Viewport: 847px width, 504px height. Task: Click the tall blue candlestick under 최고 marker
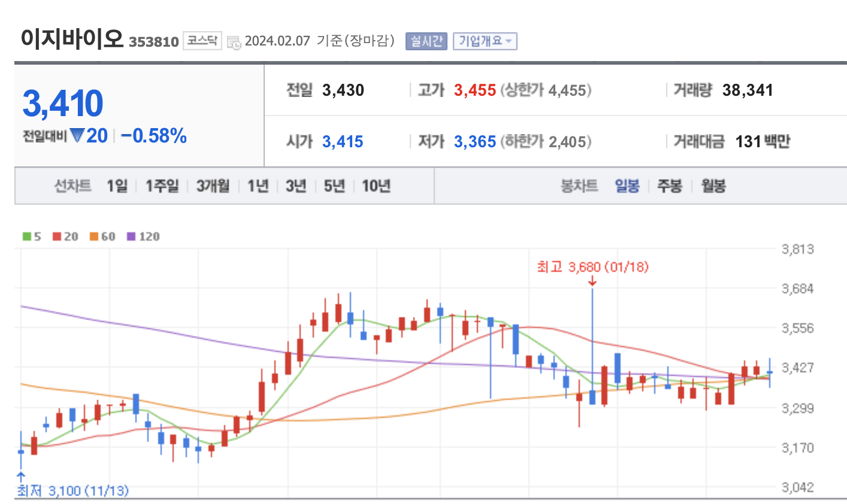pos(592,347)
